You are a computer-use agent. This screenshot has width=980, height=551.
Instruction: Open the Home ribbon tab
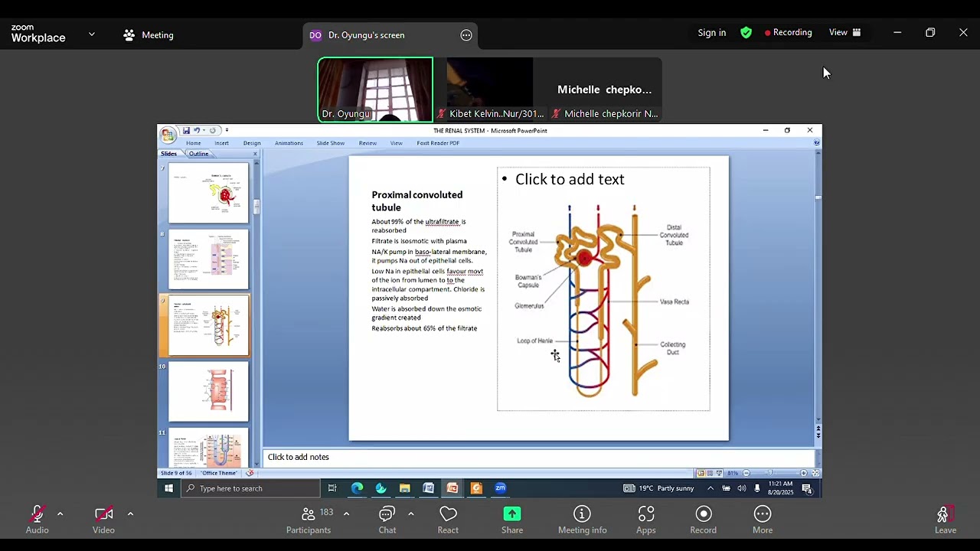tap(194, 143)
